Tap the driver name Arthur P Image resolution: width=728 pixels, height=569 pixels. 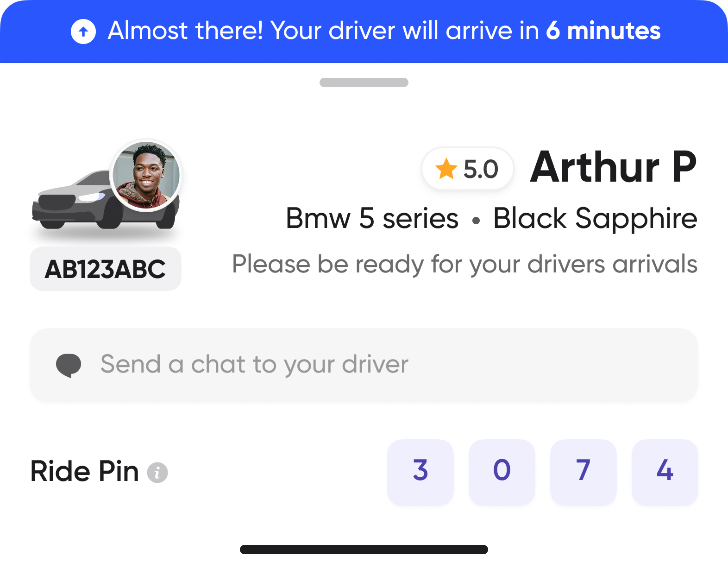[613, 167]
